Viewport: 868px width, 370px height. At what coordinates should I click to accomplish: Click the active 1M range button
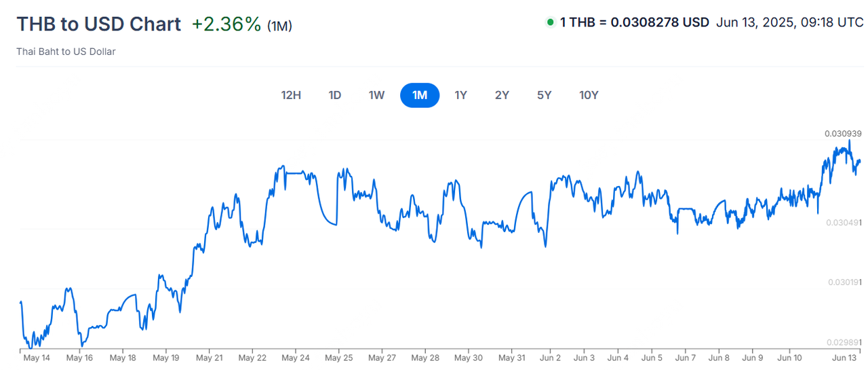(x=420, y=95)
